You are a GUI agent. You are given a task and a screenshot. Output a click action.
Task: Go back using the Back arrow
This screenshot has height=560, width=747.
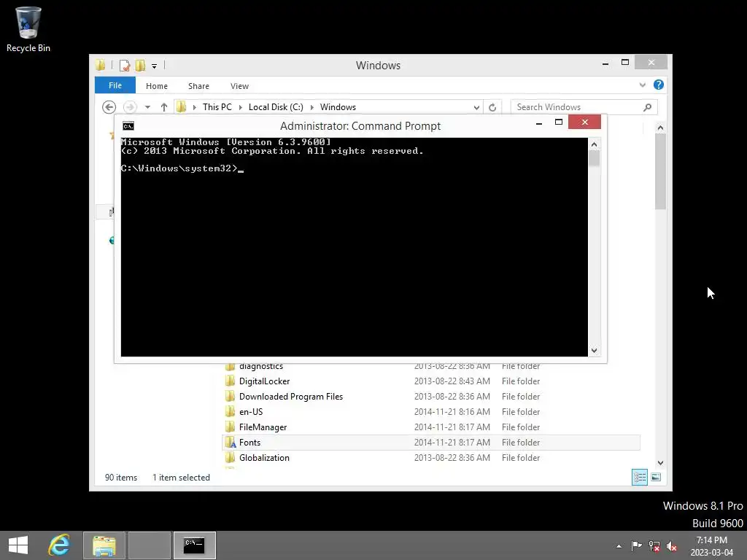click(x=109, y=107)
